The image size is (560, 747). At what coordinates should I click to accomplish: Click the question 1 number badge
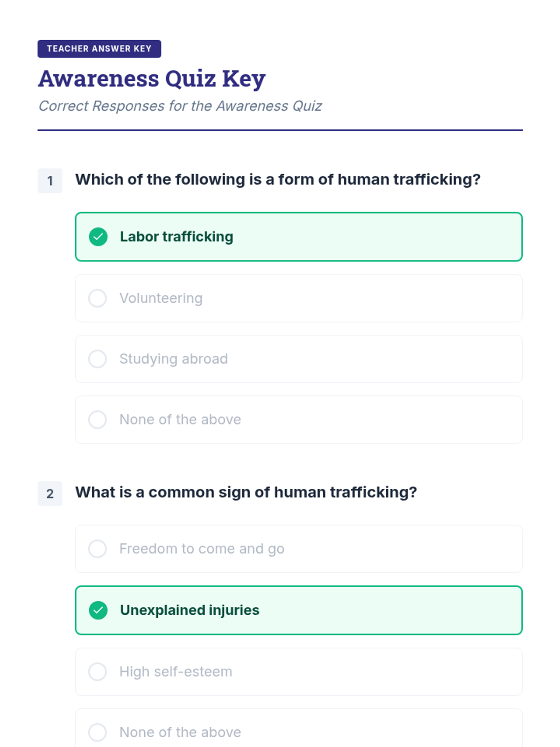pyautogui.click(x=50, y=181)
